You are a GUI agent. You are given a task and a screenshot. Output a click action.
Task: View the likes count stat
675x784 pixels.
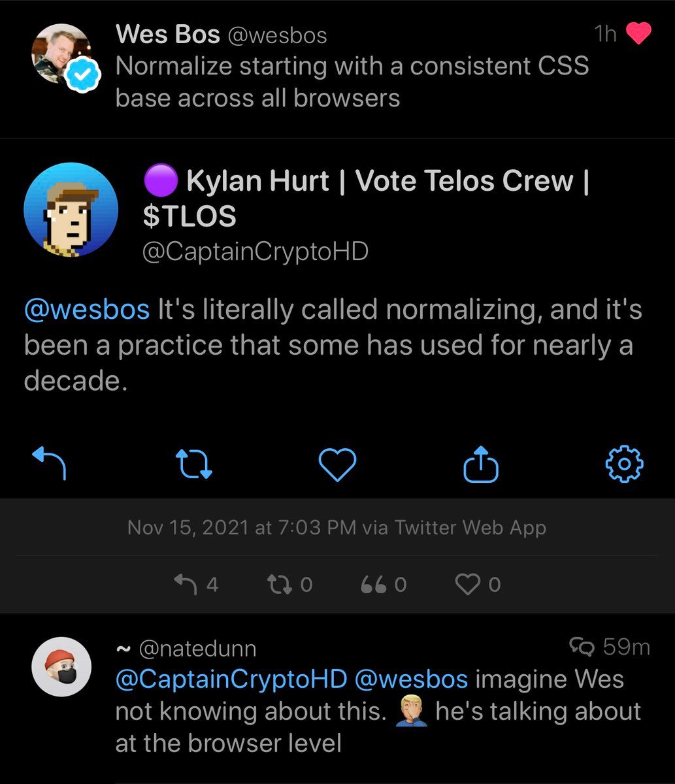tap(478, 584)
